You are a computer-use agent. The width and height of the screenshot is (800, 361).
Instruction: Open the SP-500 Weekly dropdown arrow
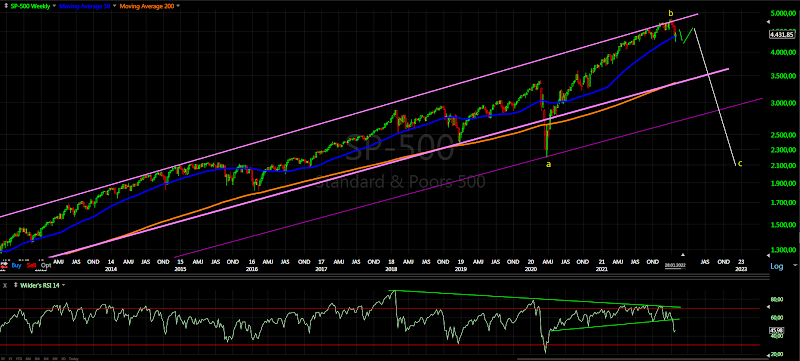pos(54,6)
